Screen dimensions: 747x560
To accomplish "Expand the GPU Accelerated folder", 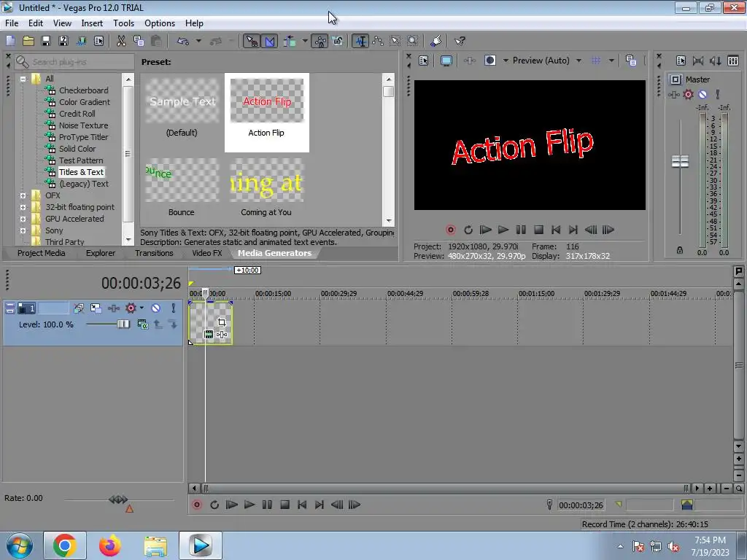I will pos(23,219).
